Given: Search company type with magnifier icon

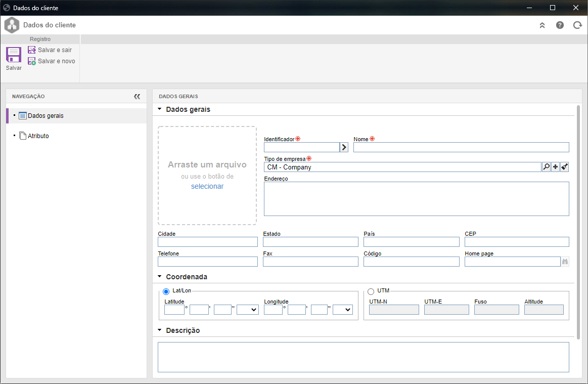Looking at the screenshot, I should [x=547, y=167].
